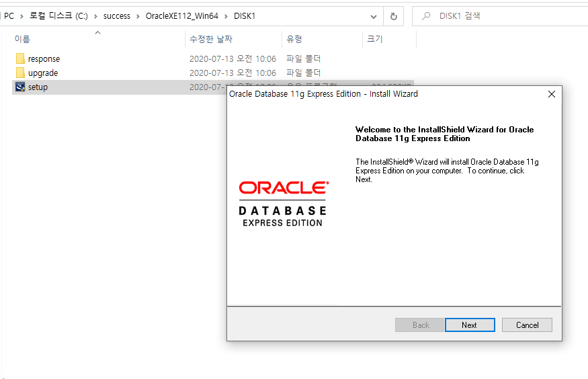588x379 pixels.
Task: Click DISK1 in the breadcrumb path
Action: pyautogui.click(x=245, y=16)
